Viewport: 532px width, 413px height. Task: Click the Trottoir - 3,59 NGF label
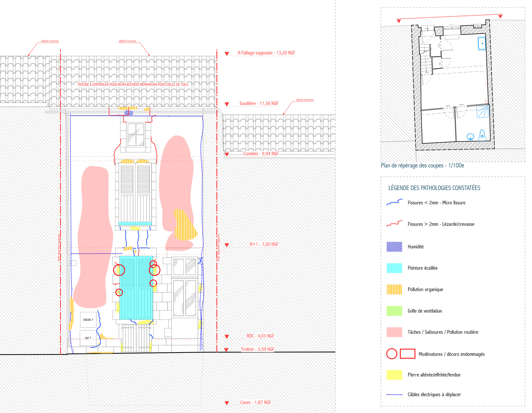tap(257, 349)
